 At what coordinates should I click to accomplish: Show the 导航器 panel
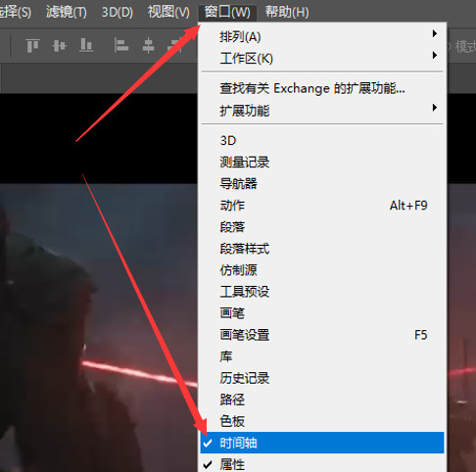click(322, 184)
